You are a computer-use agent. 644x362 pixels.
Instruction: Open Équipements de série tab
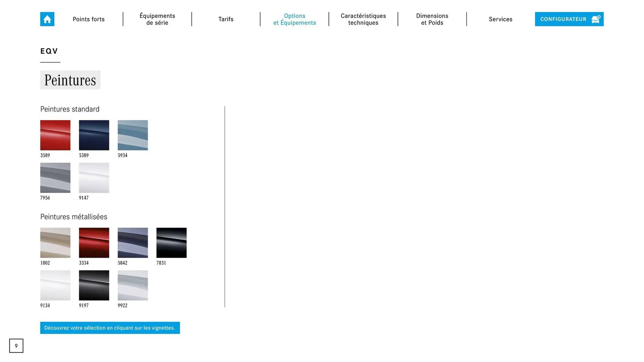coord(157,19)
